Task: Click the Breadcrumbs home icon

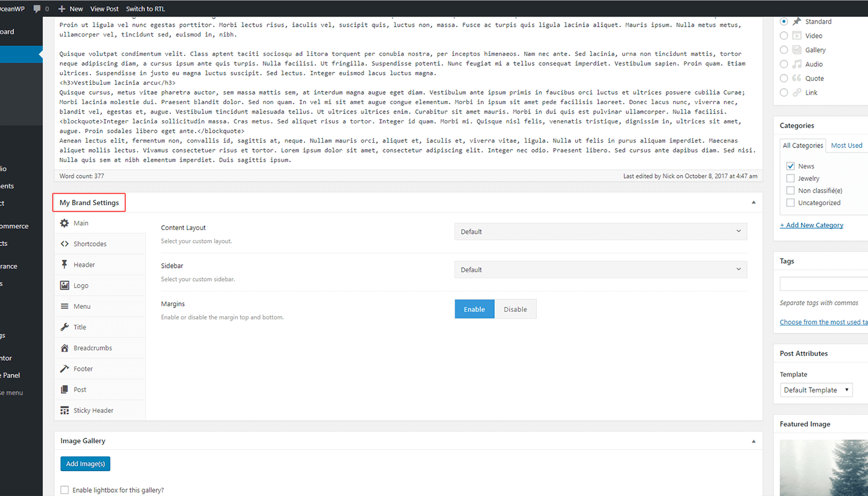Action: tap(64, 348)
